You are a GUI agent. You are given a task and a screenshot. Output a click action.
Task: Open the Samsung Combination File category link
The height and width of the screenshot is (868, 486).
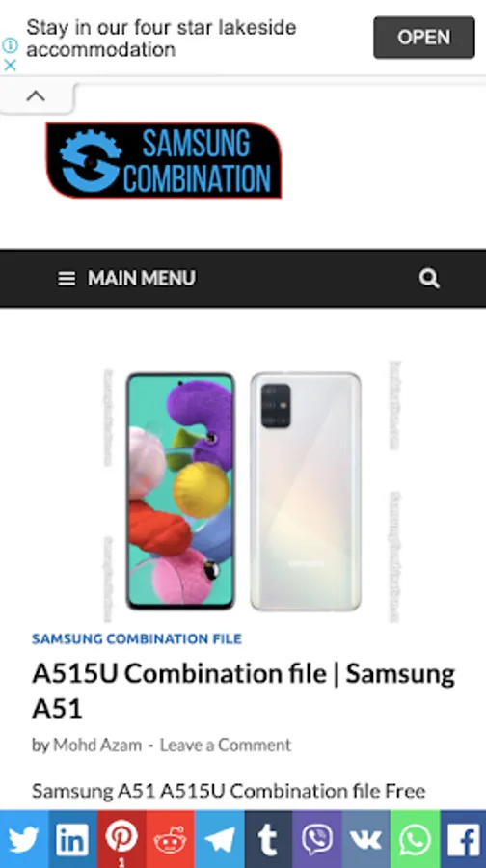[137, 638]
